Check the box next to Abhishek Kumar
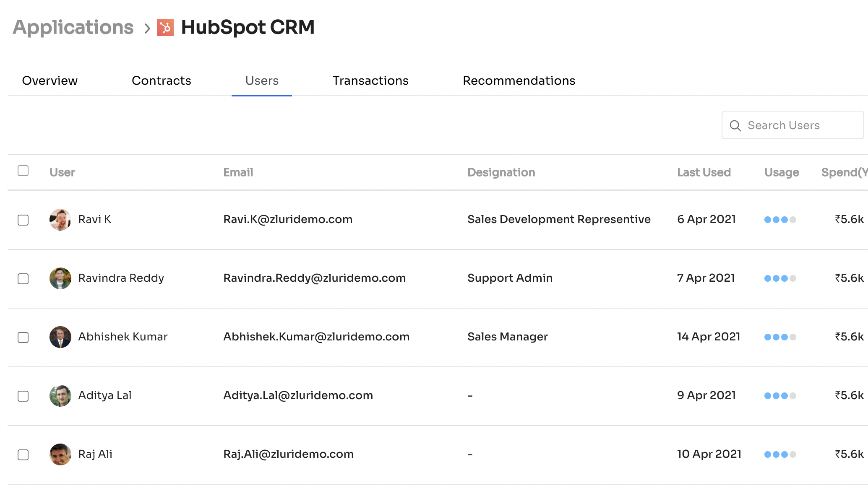Screen dimensions: 868x488 23,337
